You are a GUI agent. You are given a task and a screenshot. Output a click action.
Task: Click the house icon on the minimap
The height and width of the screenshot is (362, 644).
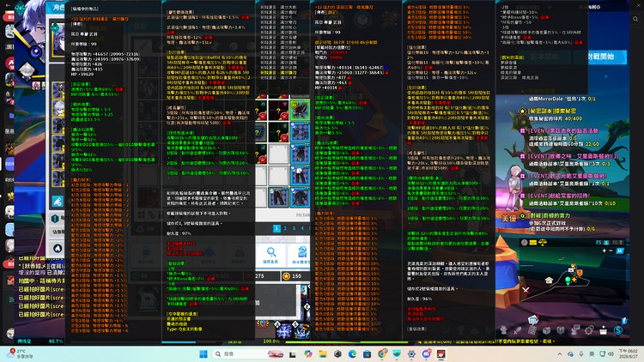550,281
